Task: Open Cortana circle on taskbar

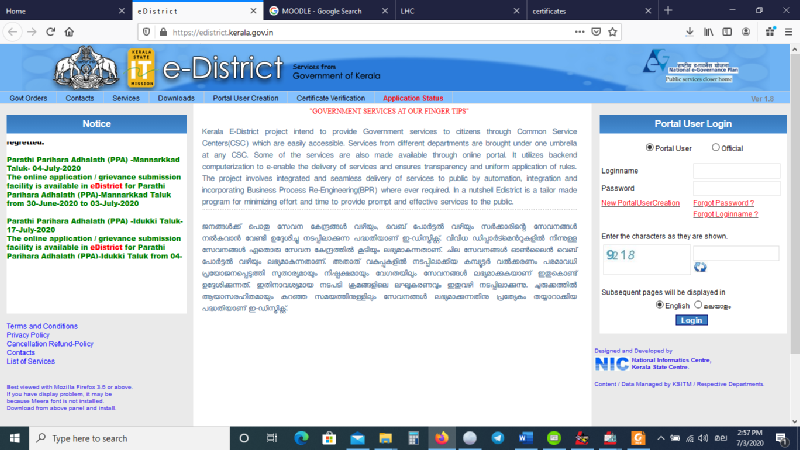Action: tap(244, 438)
